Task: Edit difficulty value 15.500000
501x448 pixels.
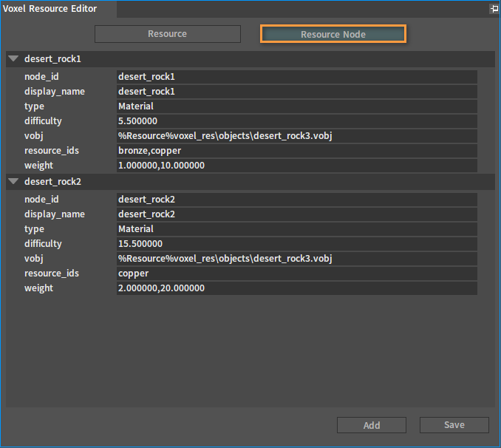Action: (297, 244)
